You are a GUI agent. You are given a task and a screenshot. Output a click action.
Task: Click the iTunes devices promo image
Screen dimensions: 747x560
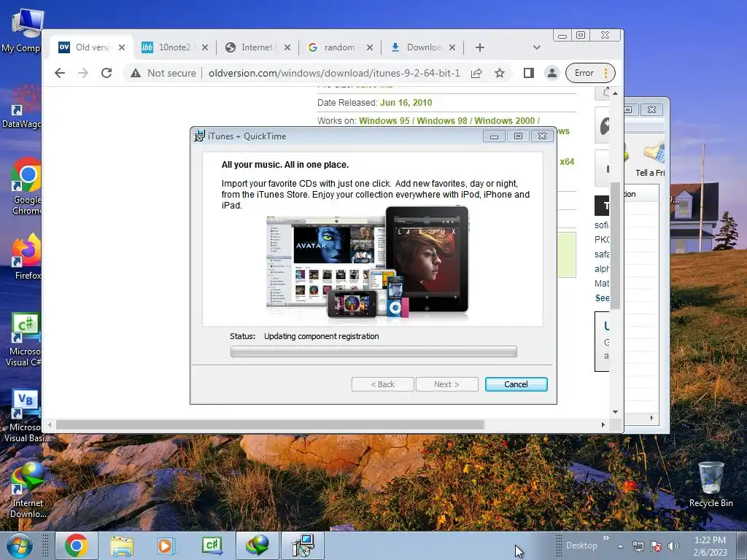click(368, 262)
